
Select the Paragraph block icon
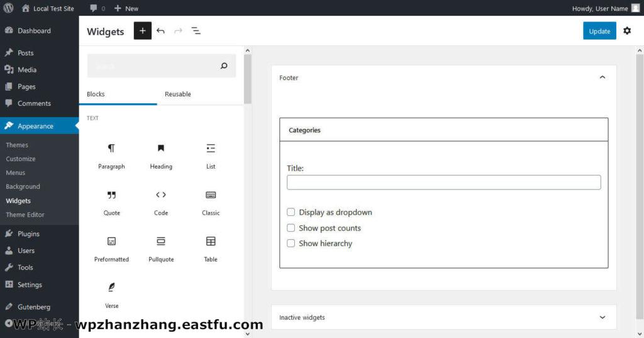tap(111, 149)
